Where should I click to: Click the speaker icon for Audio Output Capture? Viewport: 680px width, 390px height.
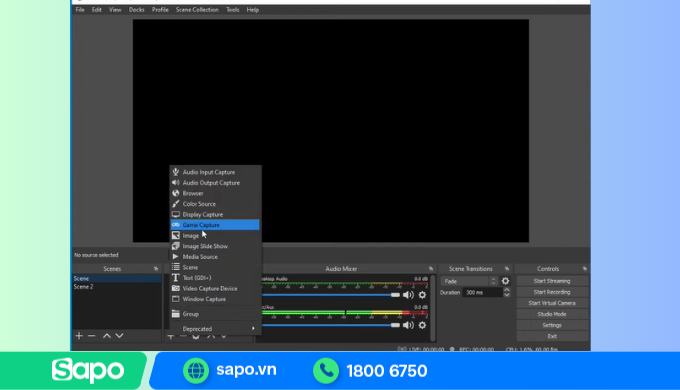tap(176, 183)
